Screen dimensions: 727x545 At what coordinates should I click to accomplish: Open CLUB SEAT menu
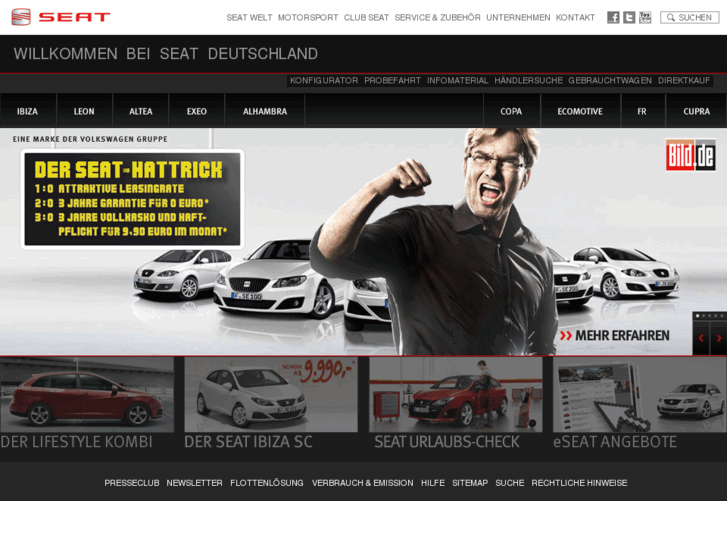tap(366, 18)
